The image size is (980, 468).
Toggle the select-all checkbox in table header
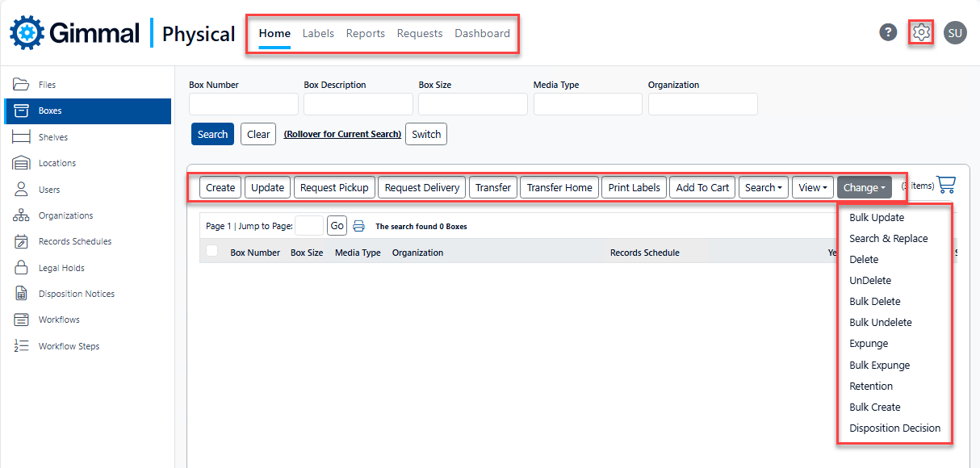click(x=212, y=252)
